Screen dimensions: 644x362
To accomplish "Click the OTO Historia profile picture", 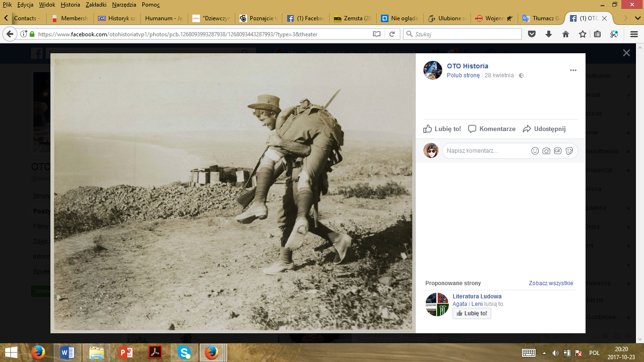I will (x=433, y=70).
